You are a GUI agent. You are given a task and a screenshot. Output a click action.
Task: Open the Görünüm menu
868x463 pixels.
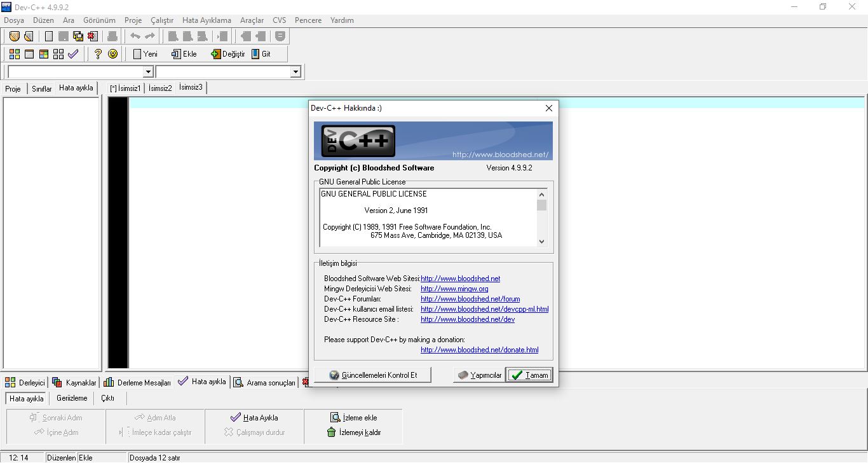[x=99, y=20]
